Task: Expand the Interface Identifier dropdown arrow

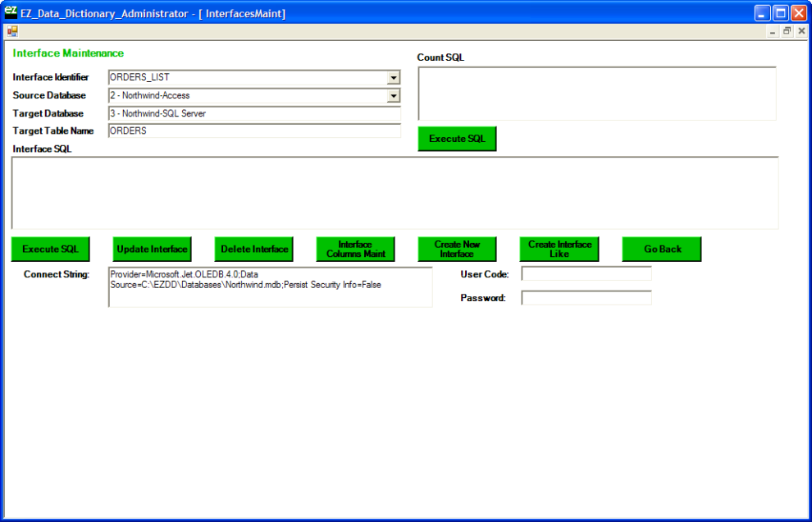Action: point(394,78)
